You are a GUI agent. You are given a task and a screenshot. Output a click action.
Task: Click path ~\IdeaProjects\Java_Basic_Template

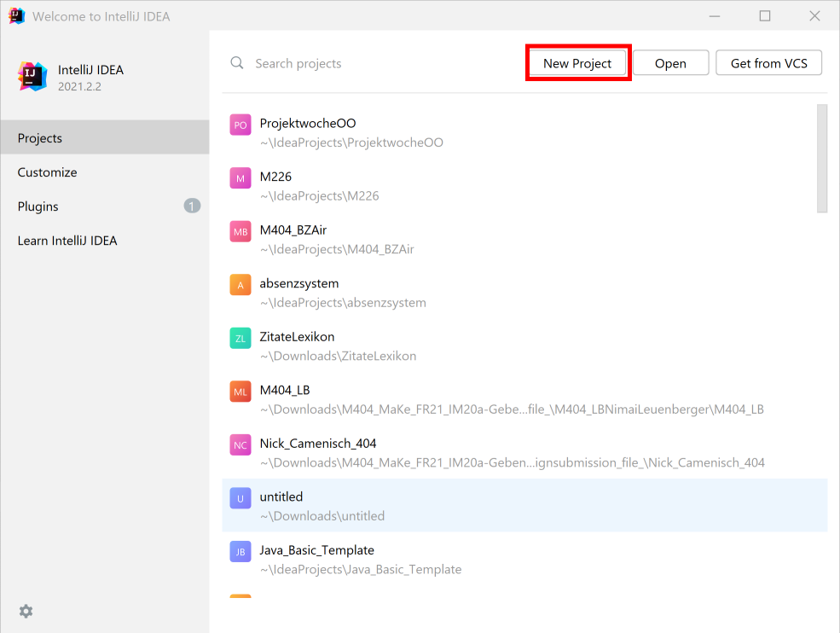pyautogui.click(x=361, y=569)
